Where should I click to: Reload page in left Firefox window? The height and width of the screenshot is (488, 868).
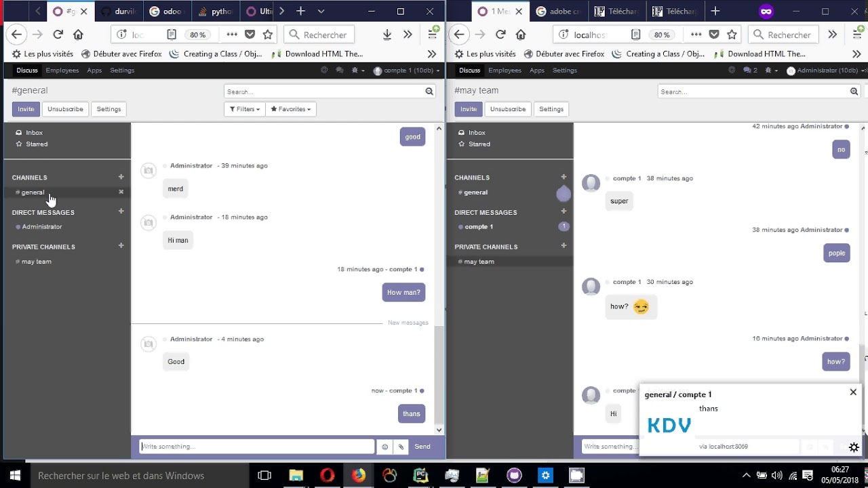coord(58,35)
